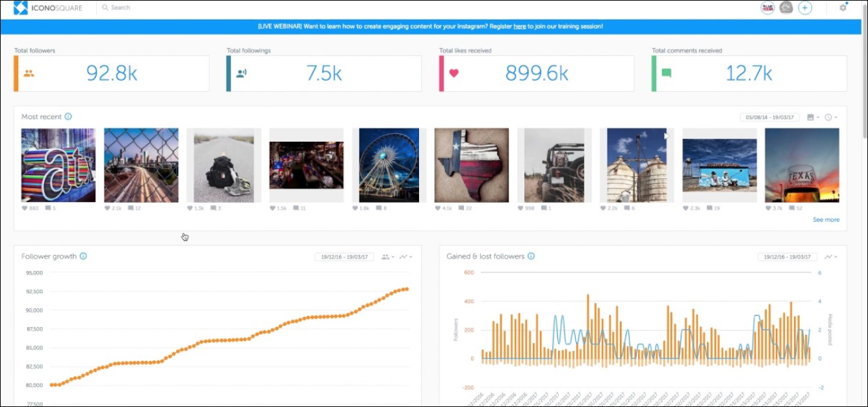868x407 pixels.
Task: Click comment icon showing 12 comments
Action: pyautogui.click(x=131, y=209)
